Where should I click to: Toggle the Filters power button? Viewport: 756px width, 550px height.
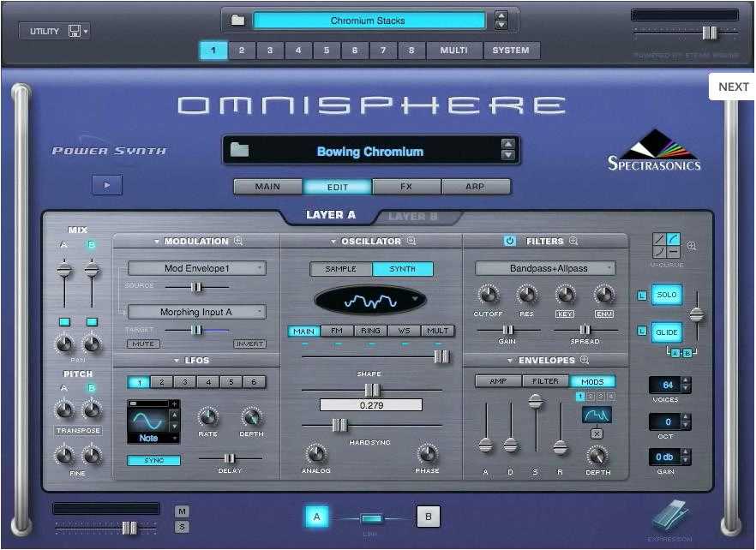[510, 241]
